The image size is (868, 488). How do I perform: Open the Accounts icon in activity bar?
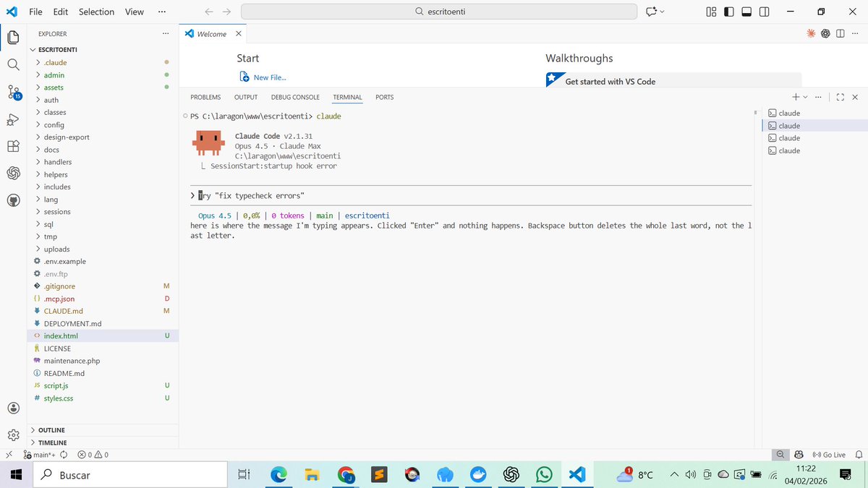click(13, 408)
